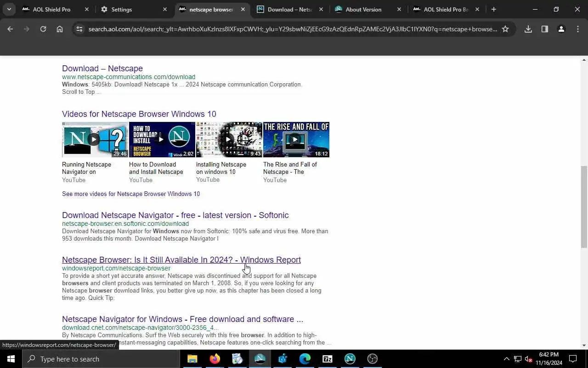Open Download Netscape Navigator Softonic result
Image resolution: width=588 pixels, height=368 pixels.
(x=175, y=215)
